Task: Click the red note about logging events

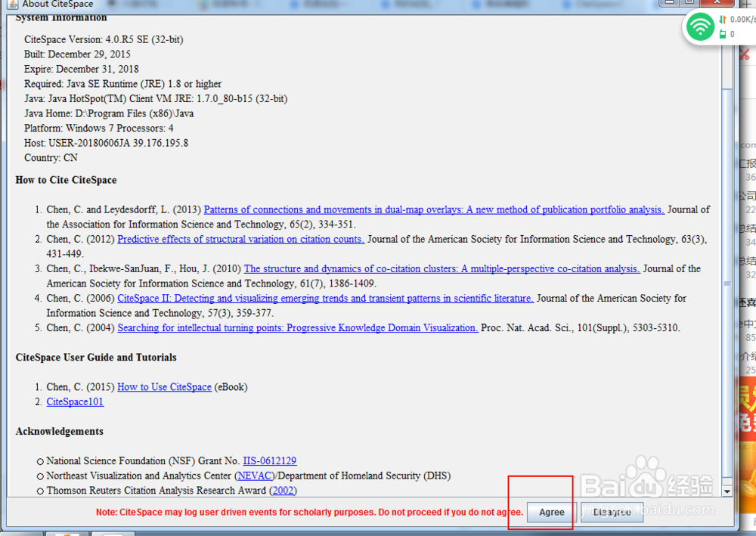Action: (x=309, y=513)
